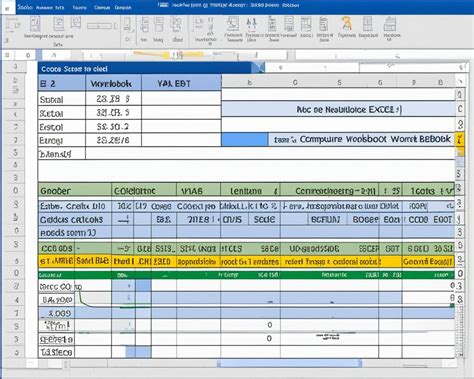Click the app icon in the title bar corner
Image resolution: width=474 pixels, height=379 pixels.
[7, 7]
